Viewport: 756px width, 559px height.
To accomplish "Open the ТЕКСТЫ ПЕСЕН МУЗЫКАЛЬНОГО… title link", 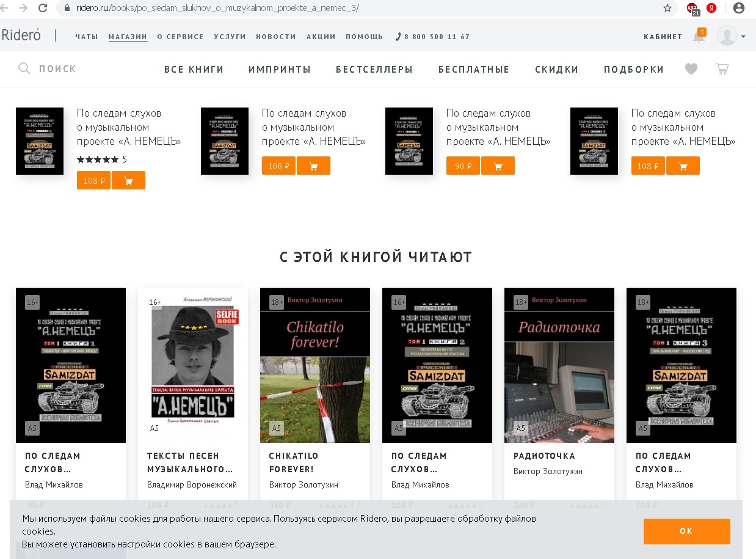I will coord(190,462).
